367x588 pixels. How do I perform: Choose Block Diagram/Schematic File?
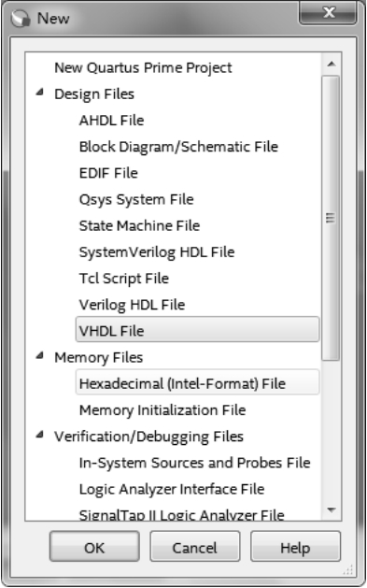[178, 147]
